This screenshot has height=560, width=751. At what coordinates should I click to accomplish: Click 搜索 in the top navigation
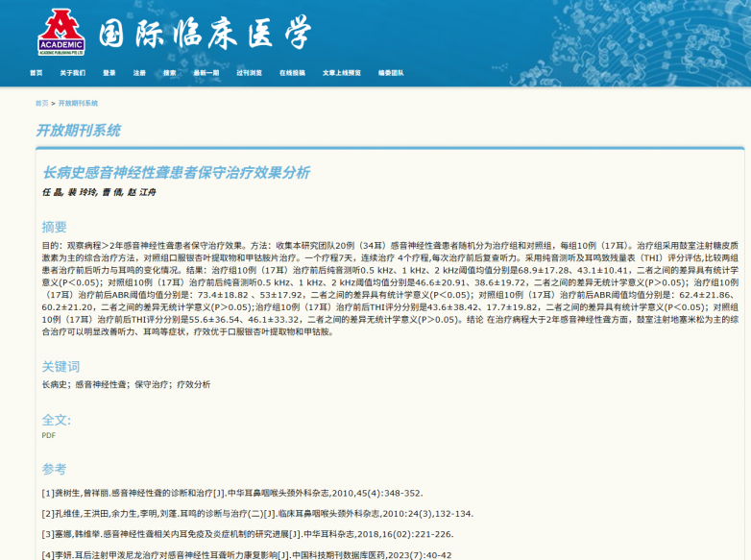point(170,73)
